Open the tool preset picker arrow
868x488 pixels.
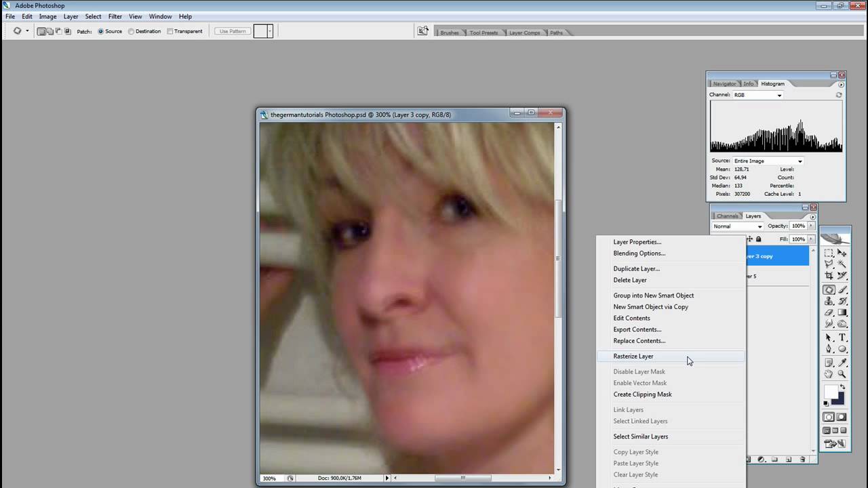(27, 31)
